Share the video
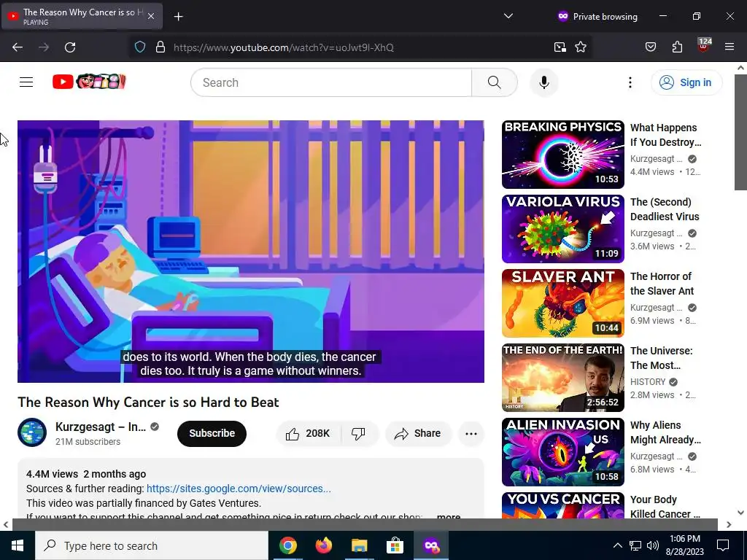 point(418,433)
